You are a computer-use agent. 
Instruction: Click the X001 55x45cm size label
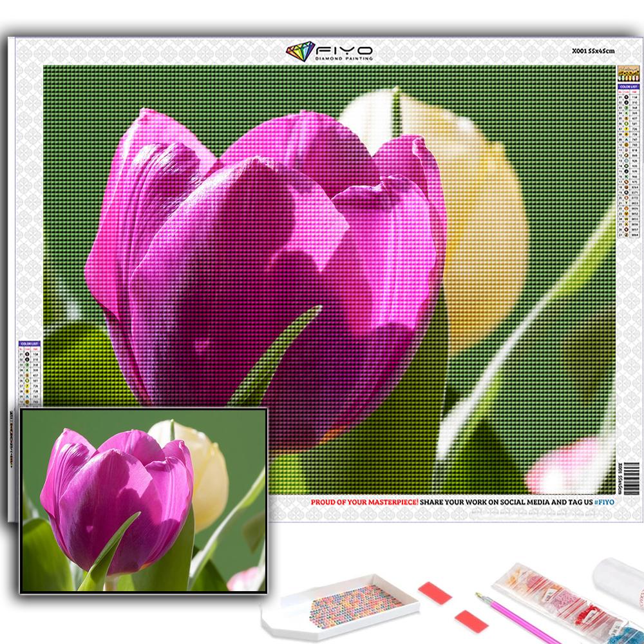594,50
